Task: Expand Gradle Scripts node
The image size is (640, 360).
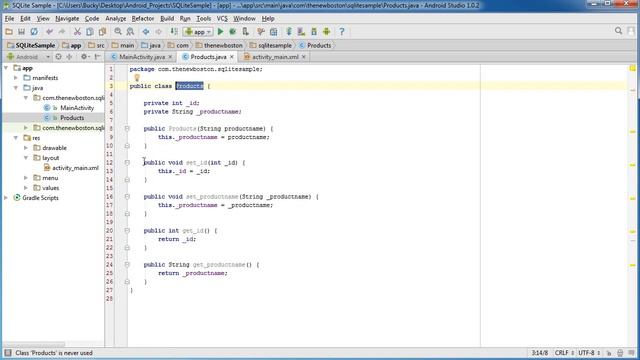Action: (6, 198)
